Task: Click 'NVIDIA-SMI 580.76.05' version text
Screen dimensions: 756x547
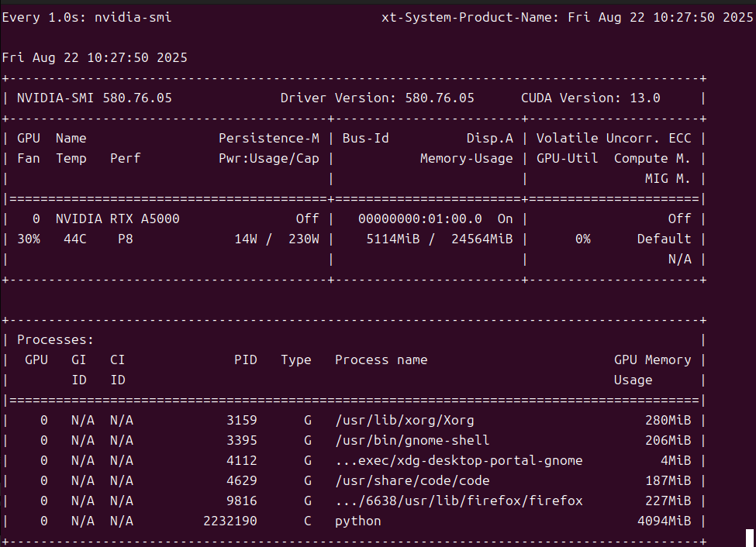Action: pos(95,98)
